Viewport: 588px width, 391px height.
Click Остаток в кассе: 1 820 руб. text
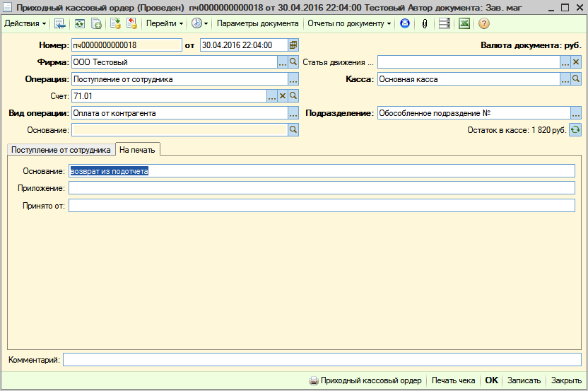click(x=517, y=130)
